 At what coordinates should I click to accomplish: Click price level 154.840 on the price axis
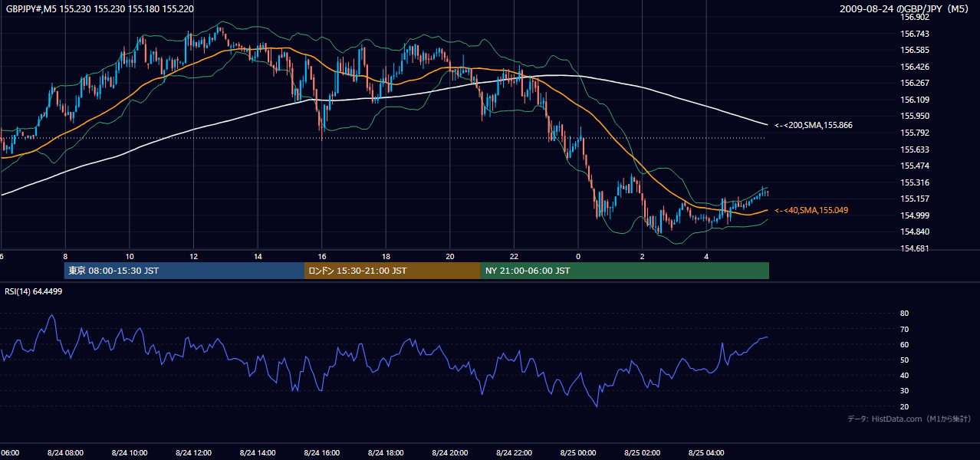click(x=915, y=232)
